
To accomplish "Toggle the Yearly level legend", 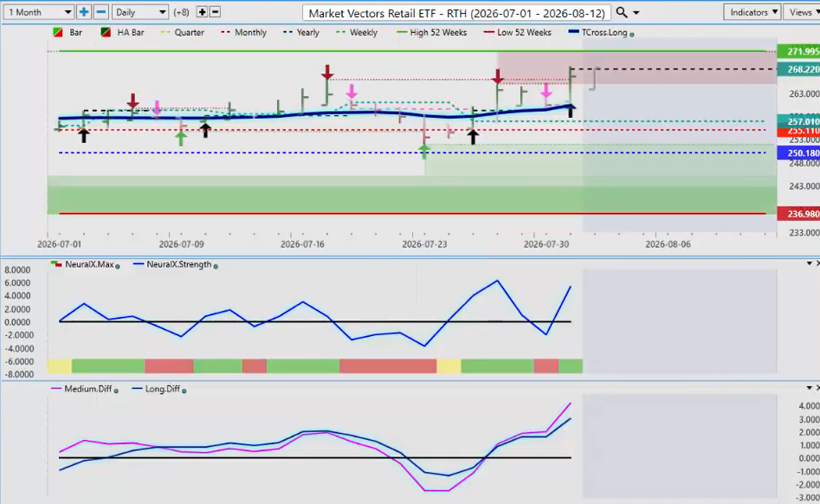I will click(301, 32).
